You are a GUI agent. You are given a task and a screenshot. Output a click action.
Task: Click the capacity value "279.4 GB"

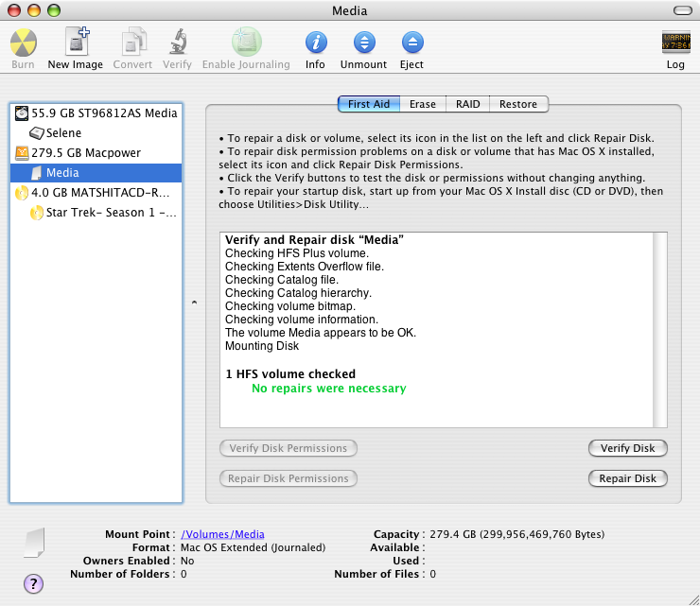pos(453,534)
